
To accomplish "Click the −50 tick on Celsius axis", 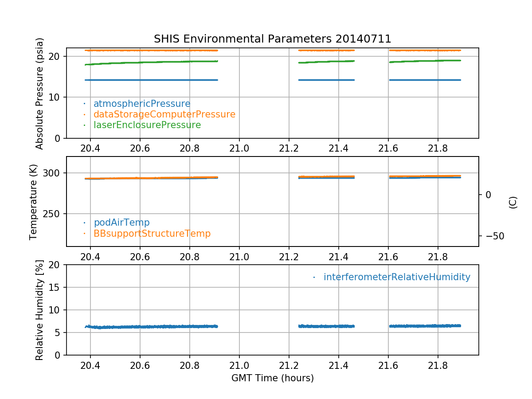I will click(492, 236).
